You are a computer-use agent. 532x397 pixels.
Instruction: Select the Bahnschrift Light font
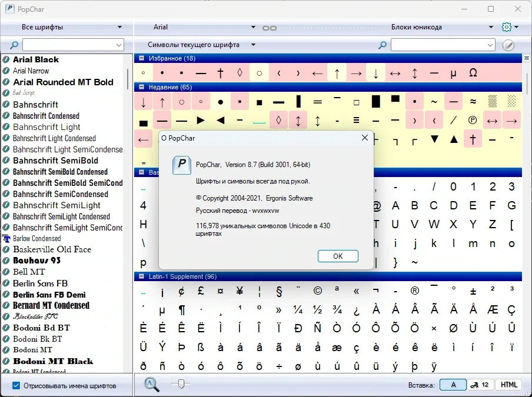click(46, 127)
